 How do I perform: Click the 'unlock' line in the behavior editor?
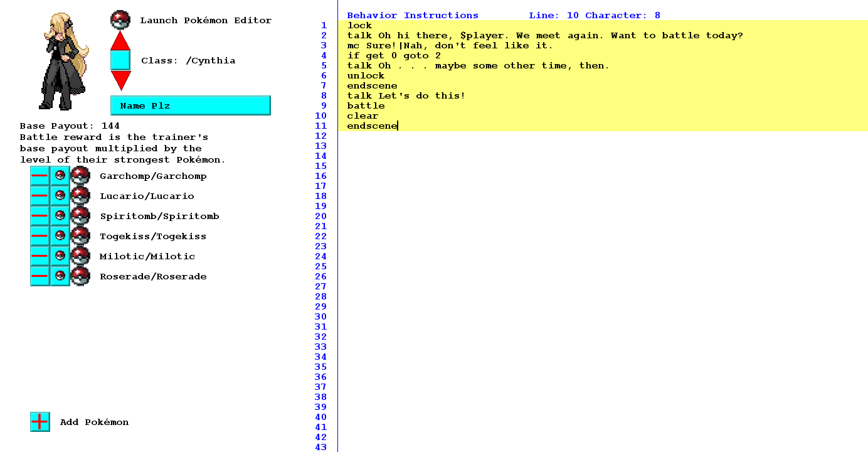coord(366,76)
